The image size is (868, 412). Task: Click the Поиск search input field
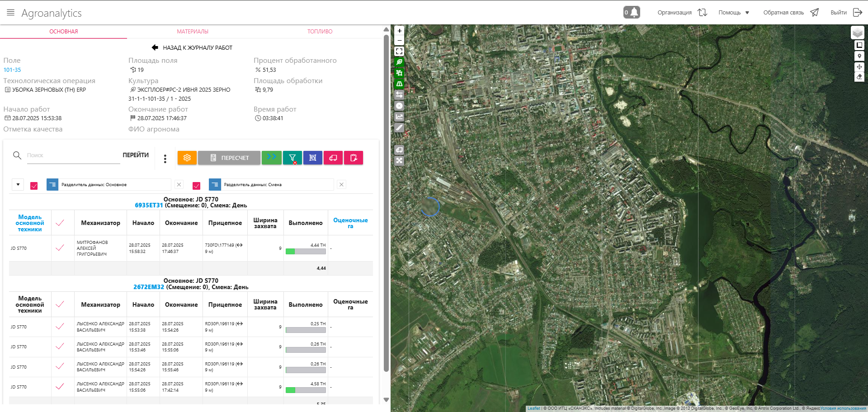tap(72, 155)
